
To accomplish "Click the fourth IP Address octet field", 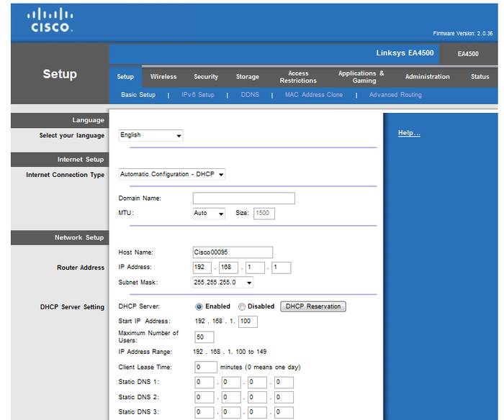I will (282, 268).
